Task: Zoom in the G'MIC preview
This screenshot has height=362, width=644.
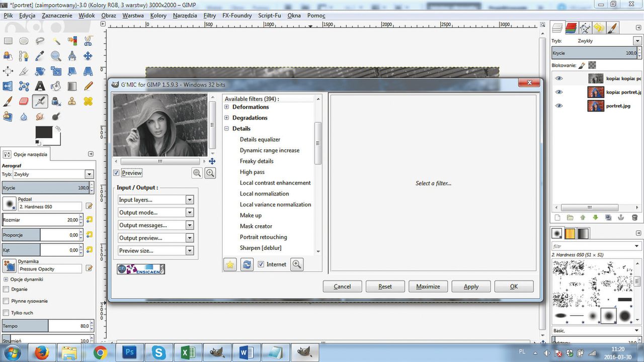Action: (210, 173)
